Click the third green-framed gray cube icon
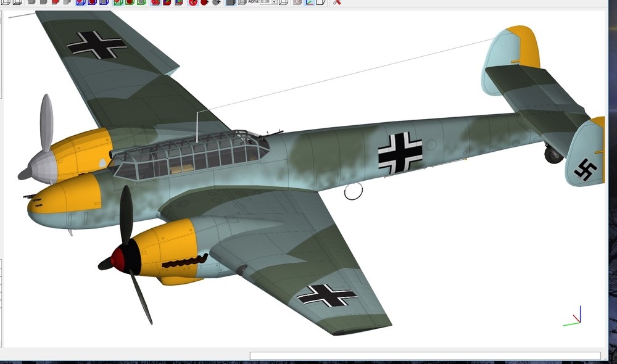This screenshot has width=617, height=364. point(141,2)
